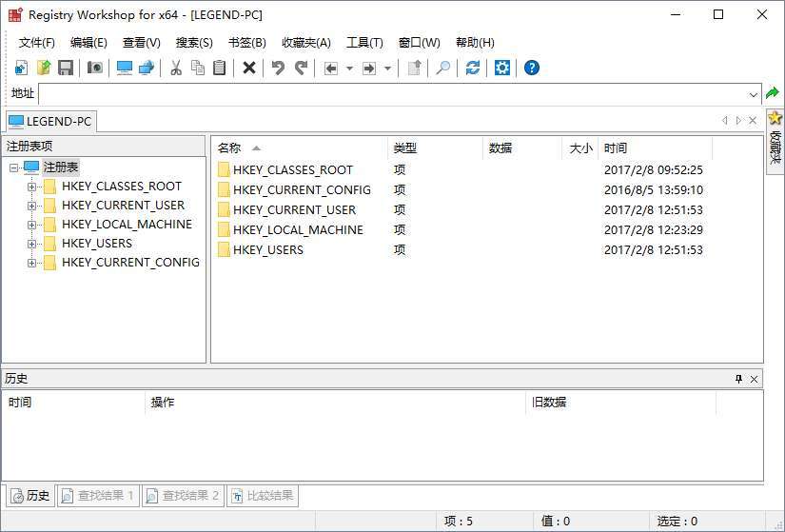This screenshot has height=532, width=785.
Task: Click the refresh arrows icon
Action: (x=473, y=68)
